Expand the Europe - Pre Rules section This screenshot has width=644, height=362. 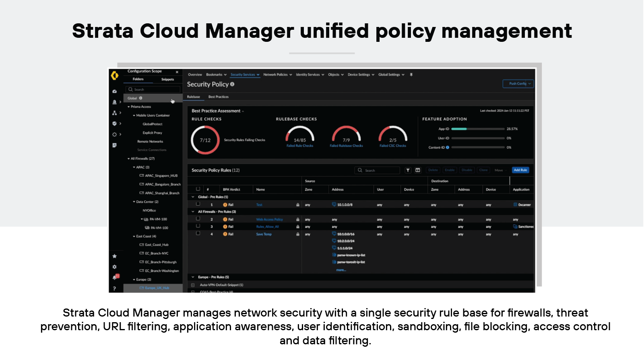coord(193,277)
